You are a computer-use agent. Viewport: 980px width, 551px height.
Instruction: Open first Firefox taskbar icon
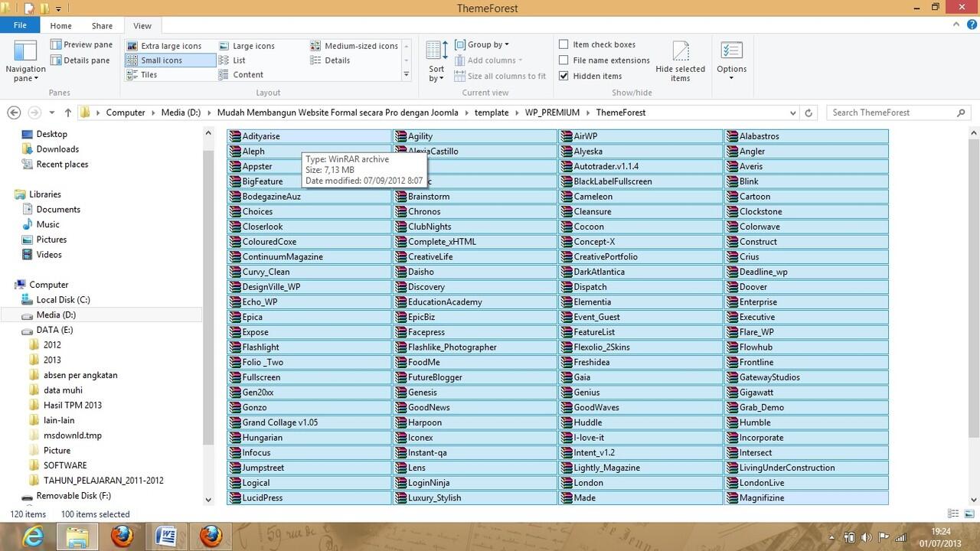point(122,537)
